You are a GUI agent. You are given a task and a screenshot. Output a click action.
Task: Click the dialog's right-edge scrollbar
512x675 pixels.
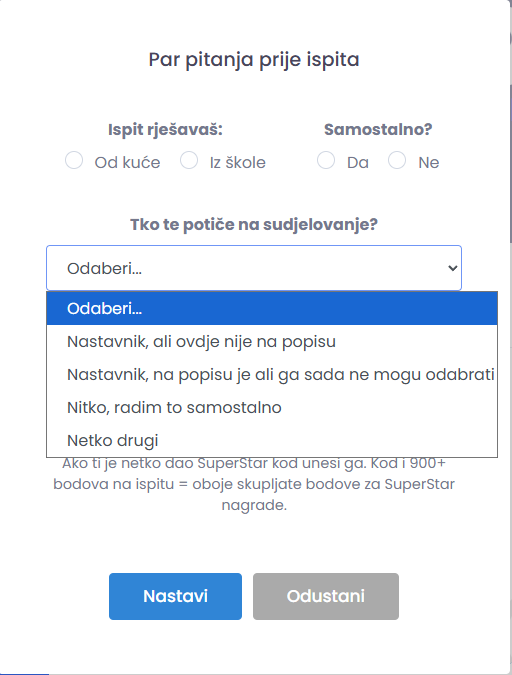[x=511, y=164]
